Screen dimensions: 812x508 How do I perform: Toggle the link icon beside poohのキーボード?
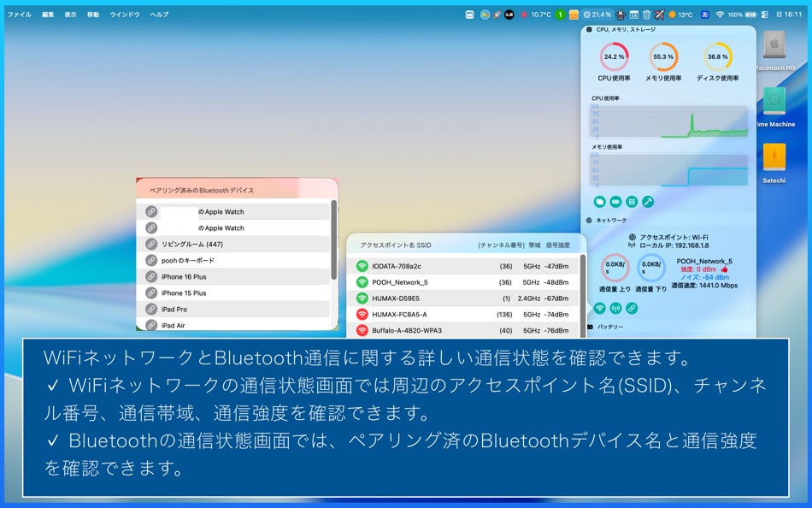click(x=150, y=260)
